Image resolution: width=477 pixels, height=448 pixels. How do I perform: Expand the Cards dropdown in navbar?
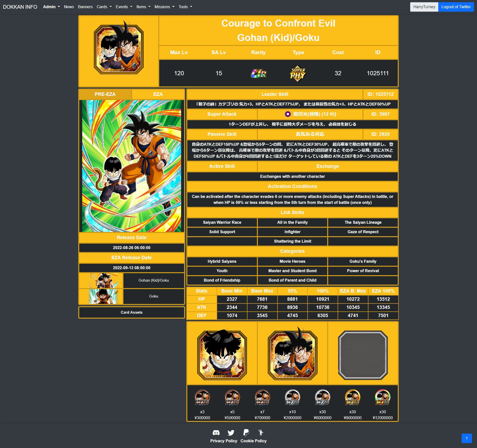point(104,7)
